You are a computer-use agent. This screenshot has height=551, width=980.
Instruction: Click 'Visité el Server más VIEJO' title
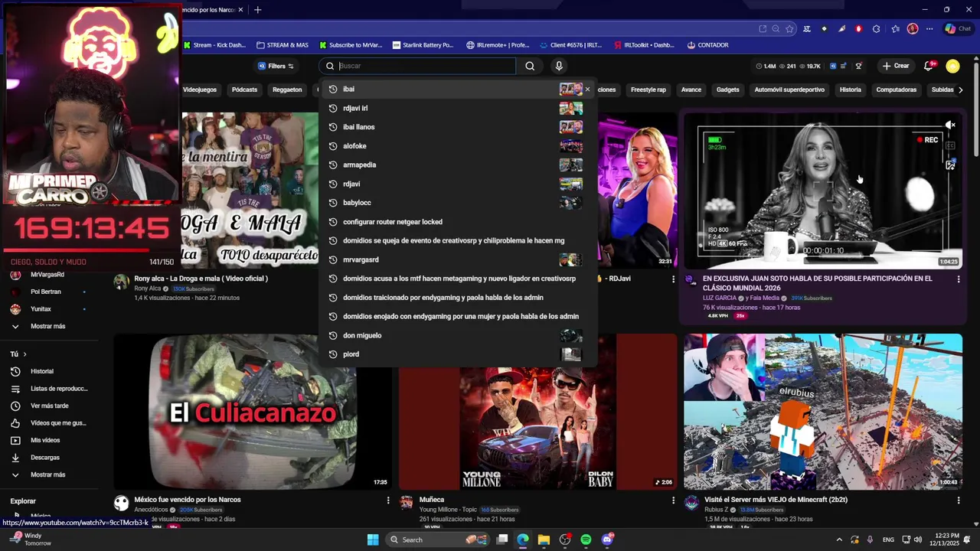click(x=775, y=500)
